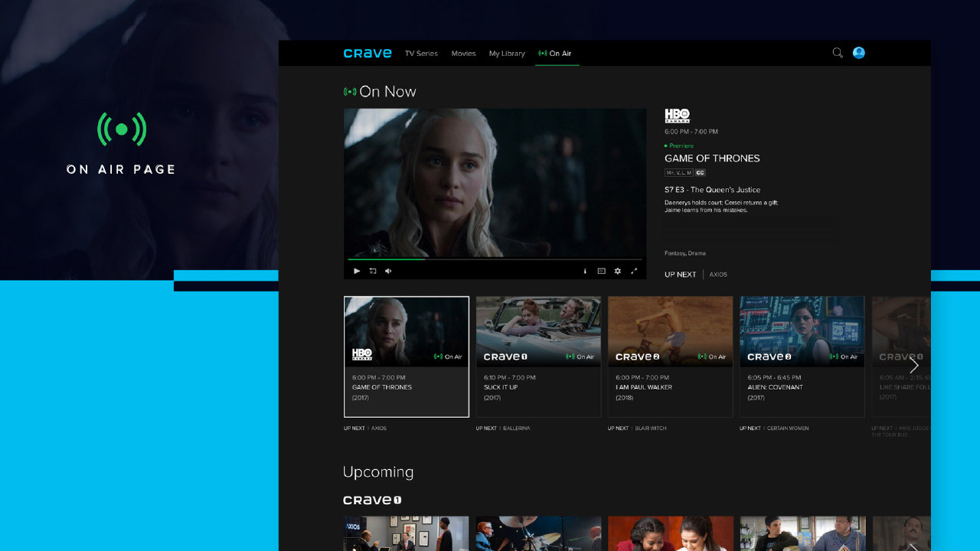Click the HBO Canada logo in details

[x=677, y=116]
